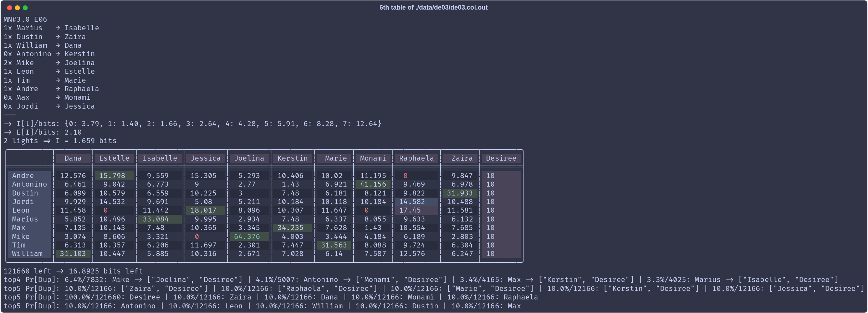
Task: Click the line '1x Andre → Raphaela'
Action: (x=51, y=89)
